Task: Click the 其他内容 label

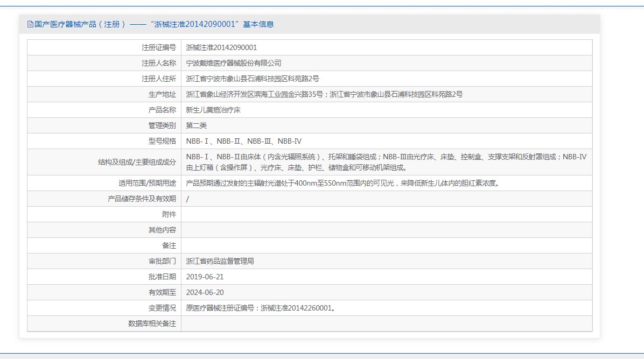Action: click(x=162, y=230)
